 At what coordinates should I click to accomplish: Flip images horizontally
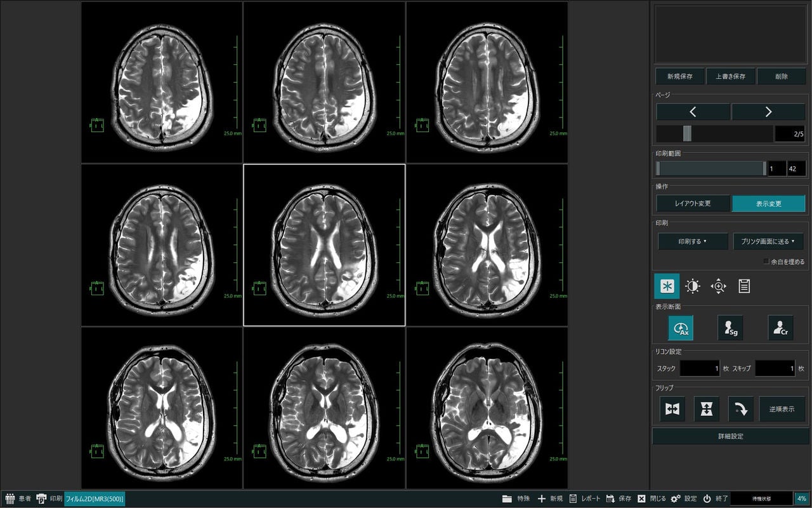pyautogui.click(x=672, y=409)
